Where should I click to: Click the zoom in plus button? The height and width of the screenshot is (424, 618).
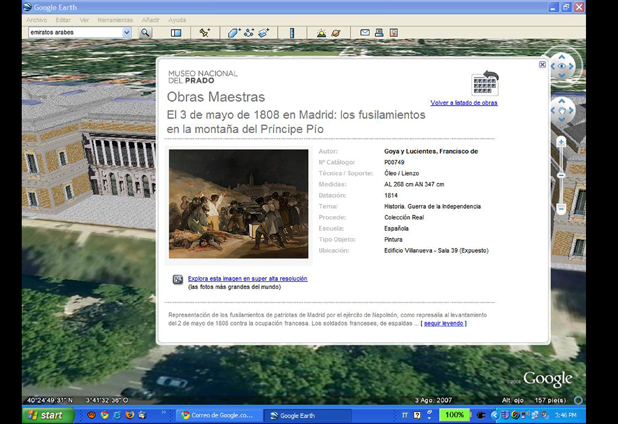(x=561, y=142)
